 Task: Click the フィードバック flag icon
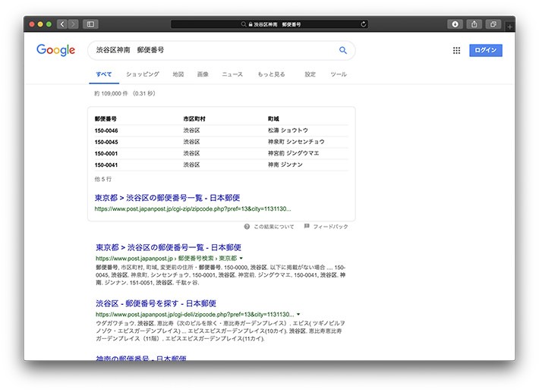click(x=307, y=226)
